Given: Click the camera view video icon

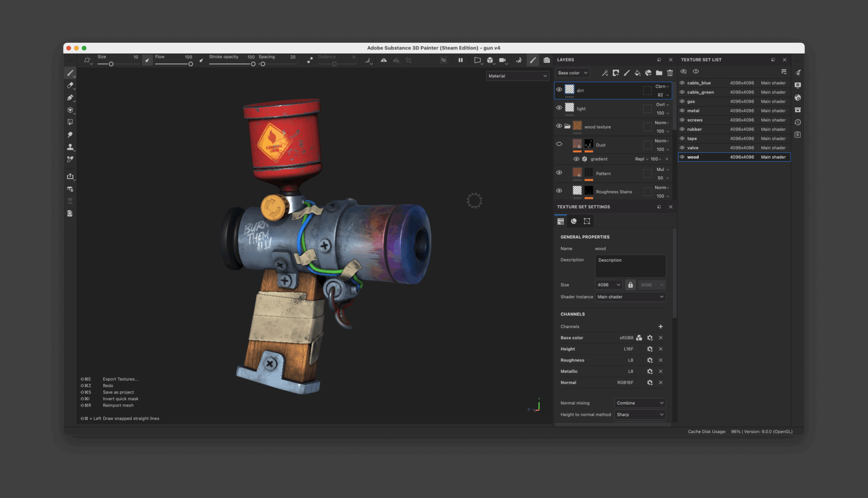Looking at the screenshot, I should (x=502, y=60).
